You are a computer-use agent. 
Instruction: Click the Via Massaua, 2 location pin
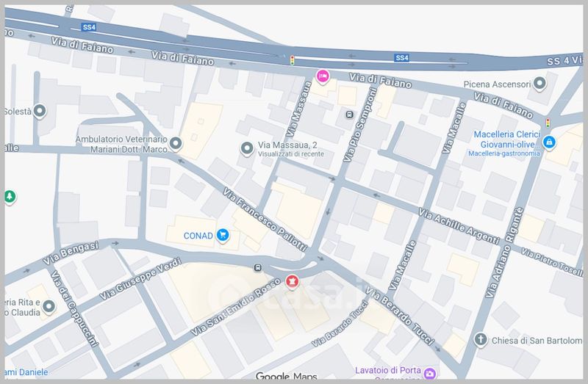[248, 149]
